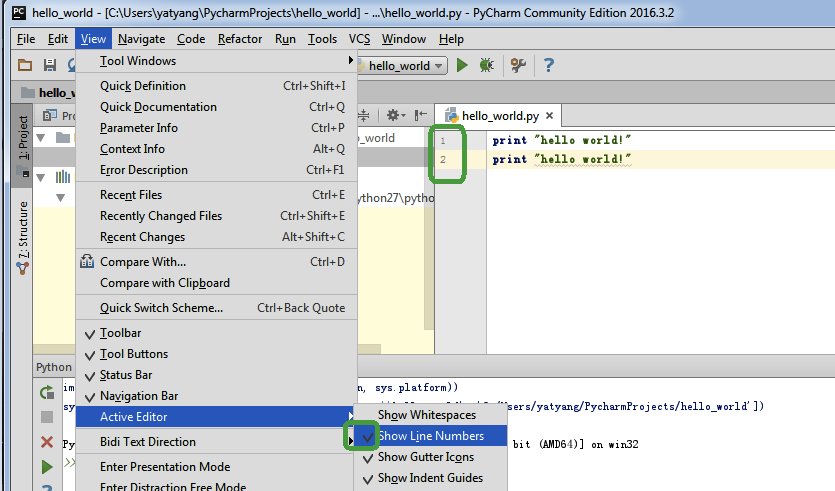Click the Project view icon in panel header
Image resolution: width=835 pixels, height=491 pixels.
tap(50, 115)
